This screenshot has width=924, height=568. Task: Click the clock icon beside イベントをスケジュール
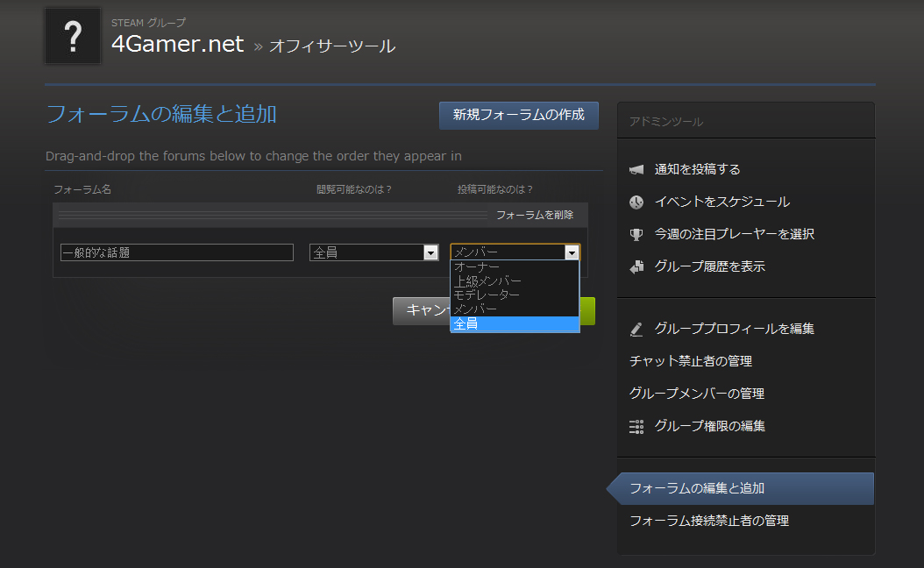(636, 202)
